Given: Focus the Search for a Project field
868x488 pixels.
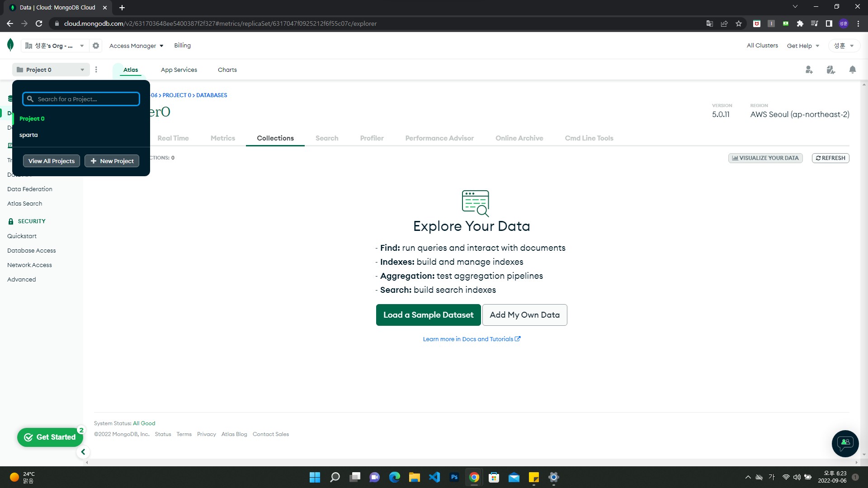Looking at the screenshot, I should [x=81, y=99].
